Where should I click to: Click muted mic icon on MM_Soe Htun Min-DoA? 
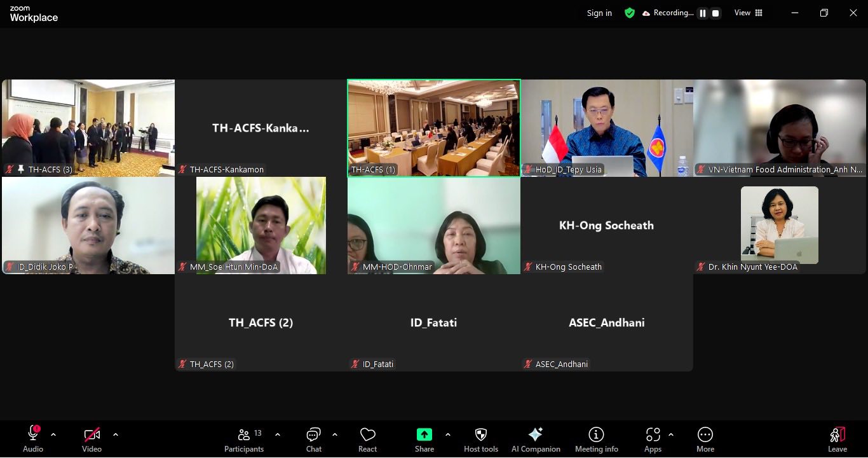pyautogui.click(x=183, y=267)
